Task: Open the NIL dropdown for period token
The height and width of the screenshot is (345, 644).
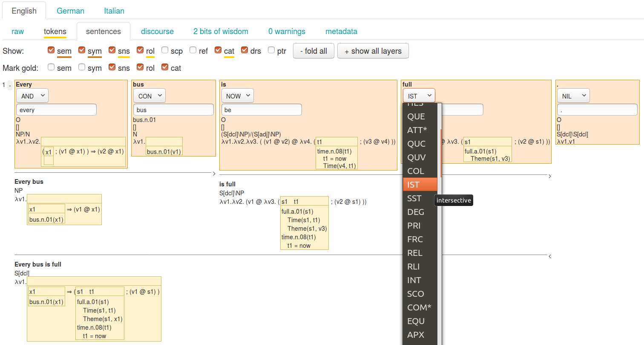Action: [573, 96]
